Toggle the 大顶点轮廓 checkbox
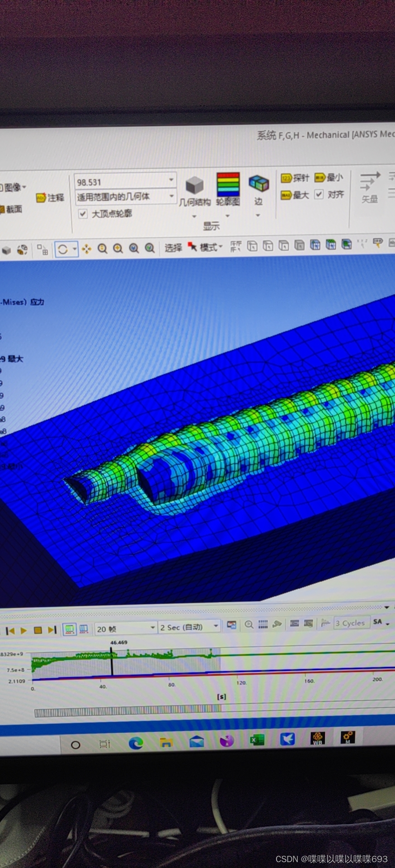Image resolution: width=395 pixels, height=868 pixels. coord(83,213)
